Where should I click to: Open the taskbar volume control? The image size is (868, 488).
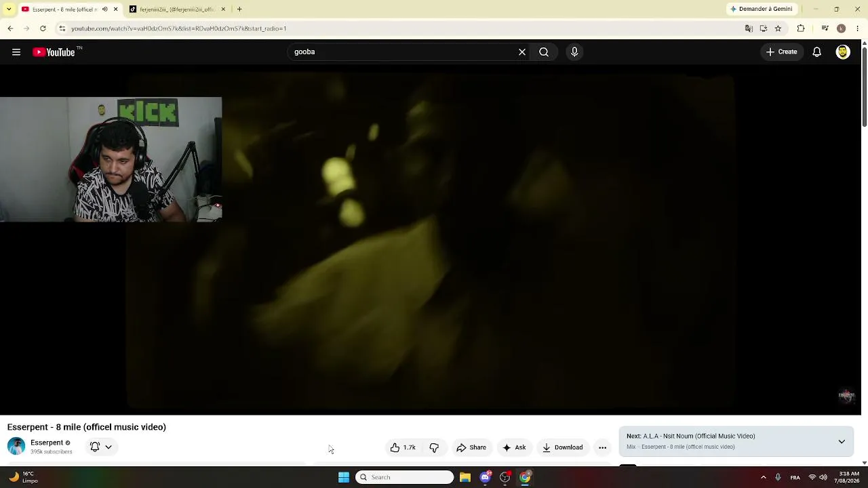point(823,477)
